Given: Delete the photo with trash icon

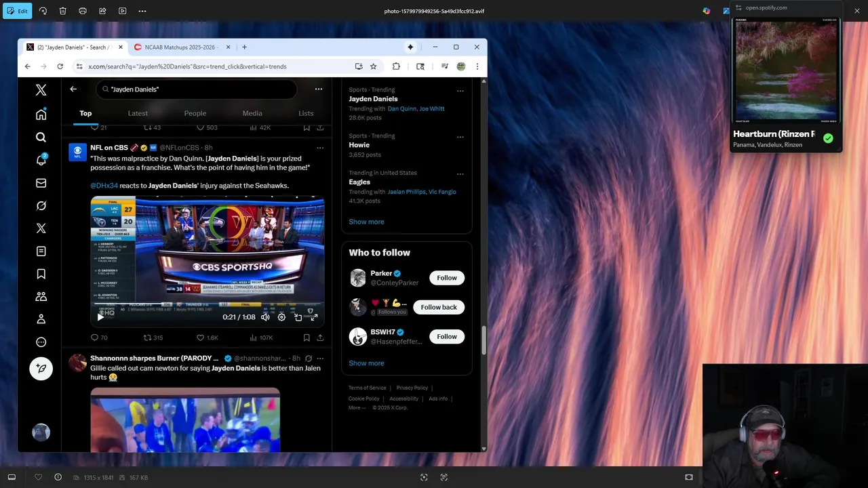Looking at the screenshot, I should click(x=62, y=11).
